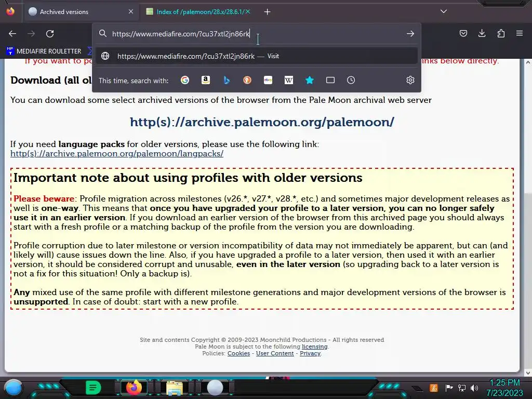The width and height of the screenshot is (532, 399).
Task: Search this time with Wikipedia
Action: [289, 80]
